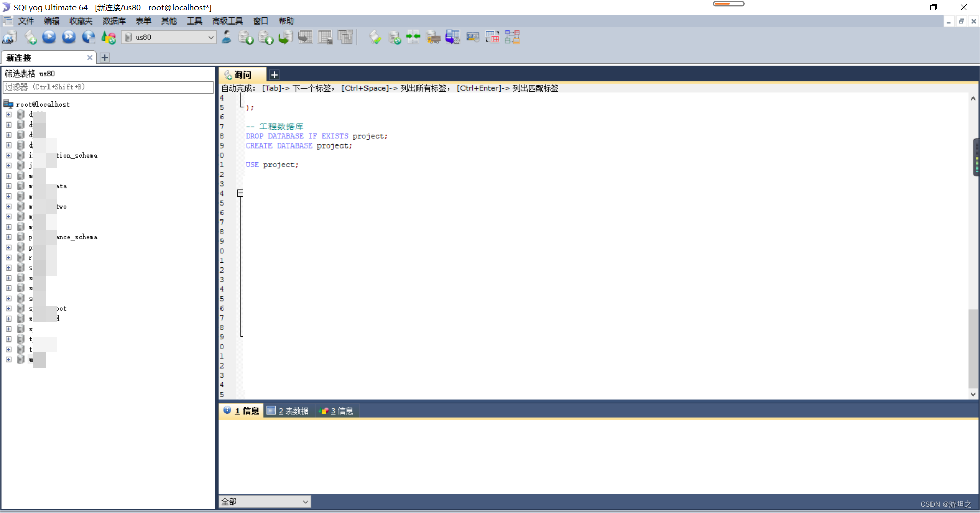Viewport: 980px width, 513px height.
Task: Close the 新连接 connection tab
Action: pos(90,58)
